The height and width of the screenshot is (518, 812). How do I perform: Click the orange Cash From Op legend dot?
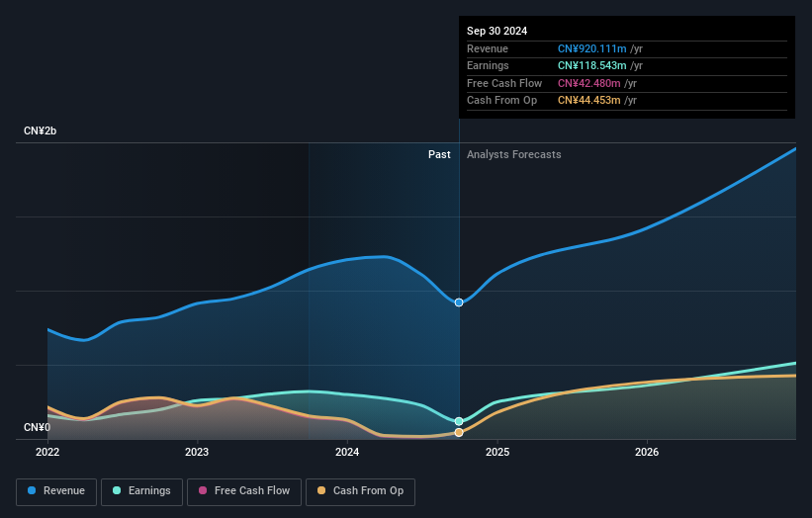coord(321,490)
